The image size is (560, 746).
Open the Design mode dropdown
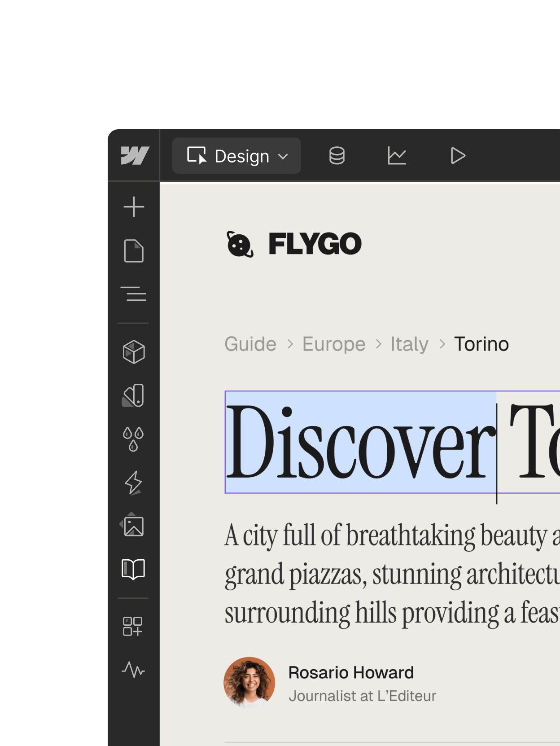pos(236,156)
